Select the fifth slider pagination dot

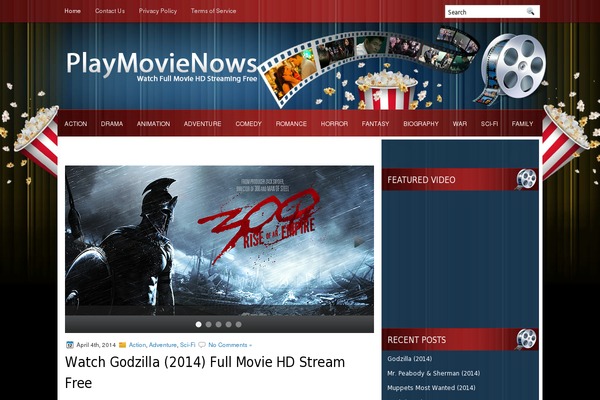(238, 324)
